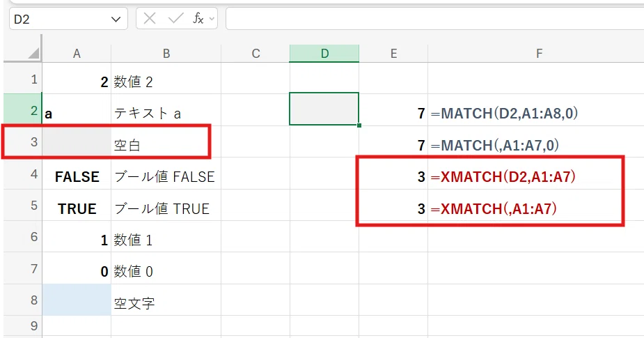
Task: Expand the dropdown next to fx icon
Action: coord(212,19)
